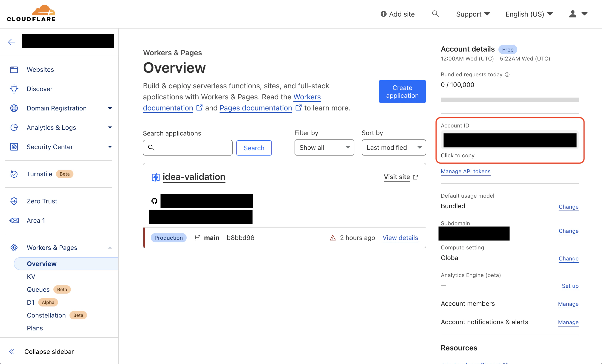The width and height of the screenshot is (602, 364).
Task: Click the Analytics & Logs pie chart icon
Action: point(14,127)
